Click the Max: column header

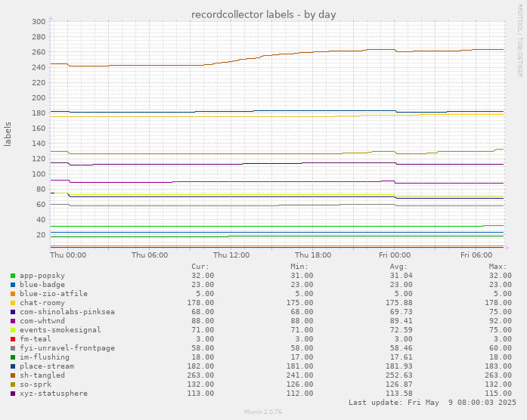coord(498,267)
